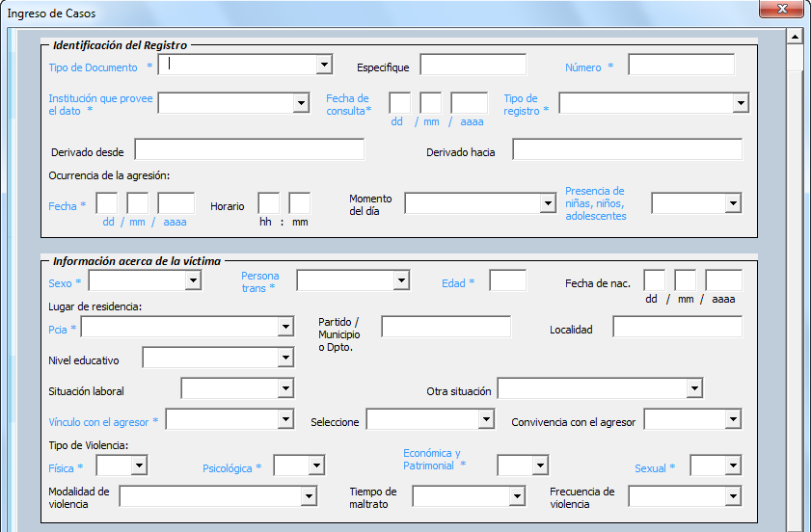The width and height of the screenshot is (811, 532).
Task: Click the Especifique text field
Action: [x=473, y=65]
